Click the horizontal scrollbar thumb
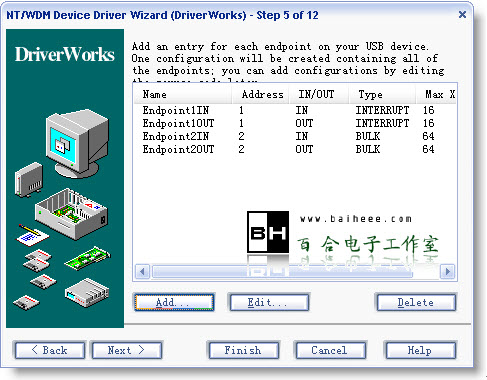This screenshot has height=380, width=487. click(x=282, y=271)
